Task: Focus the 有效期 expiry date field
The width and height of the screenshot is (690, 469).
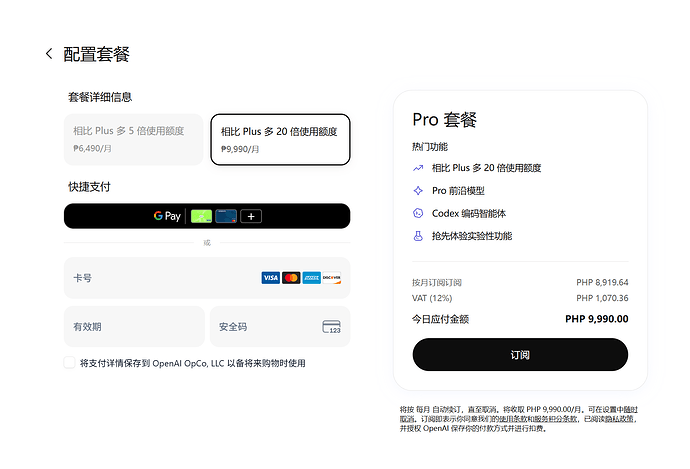Action: click(x=134, y=326)
